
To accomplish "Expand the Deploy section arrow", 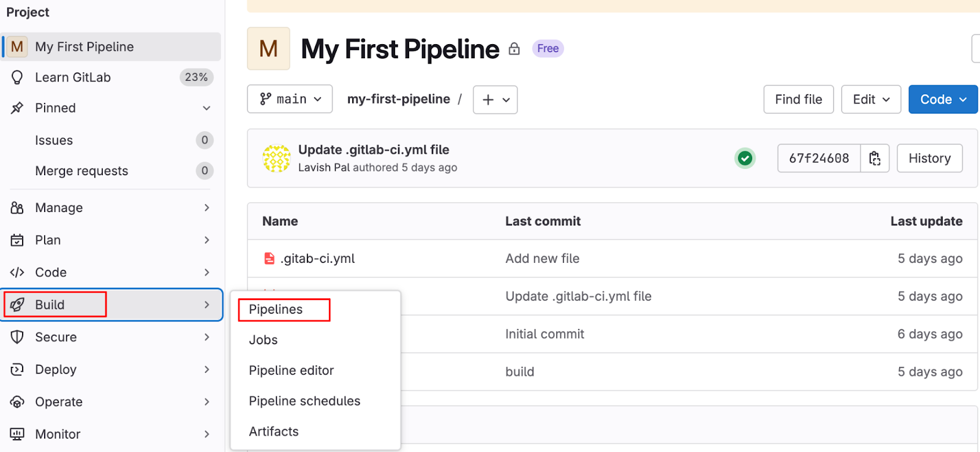I will click(207, 369).
